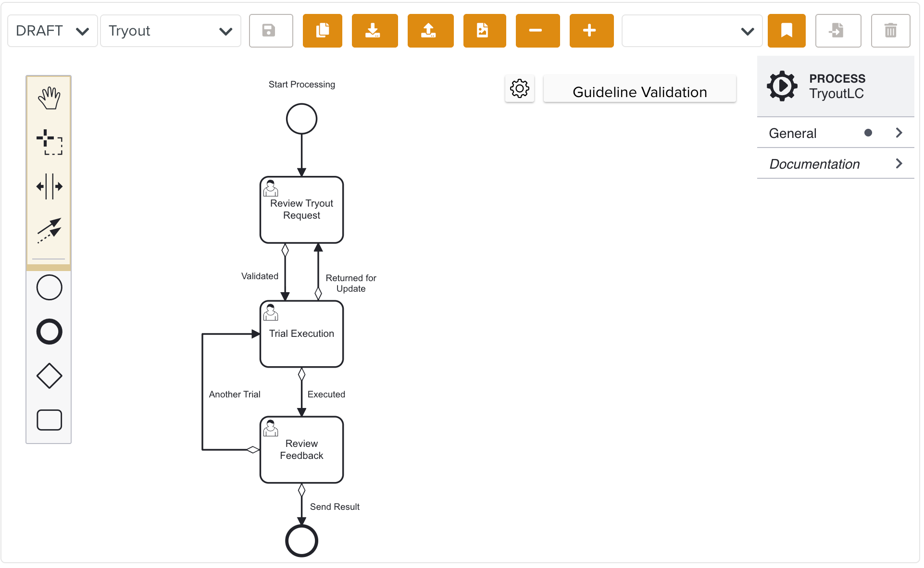Choose the space tool in palette
This screenshot has height=568, width=924.
(49, 186)
